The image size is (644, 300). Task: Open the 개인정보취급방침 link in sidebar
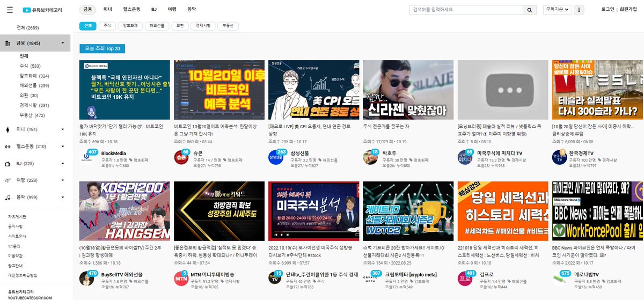22,275
